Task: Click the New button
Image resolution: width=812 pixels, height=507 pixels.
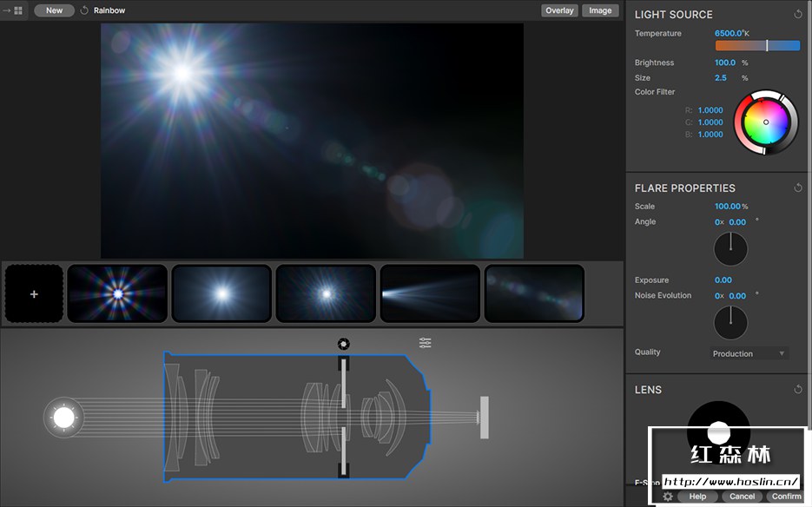Action: click(54, 10)
